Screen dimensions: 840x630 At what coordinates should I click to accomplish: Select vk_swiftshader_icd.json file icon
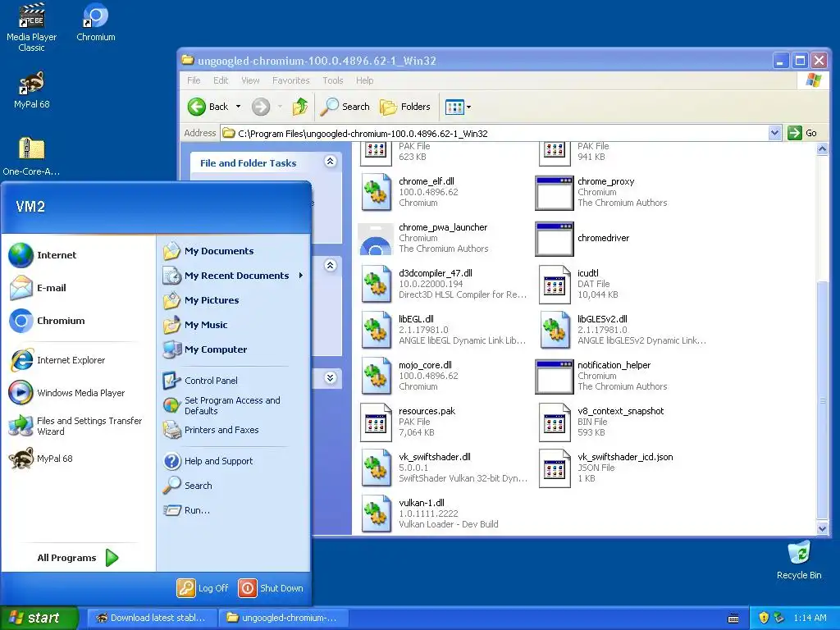(x=555, y=468)
